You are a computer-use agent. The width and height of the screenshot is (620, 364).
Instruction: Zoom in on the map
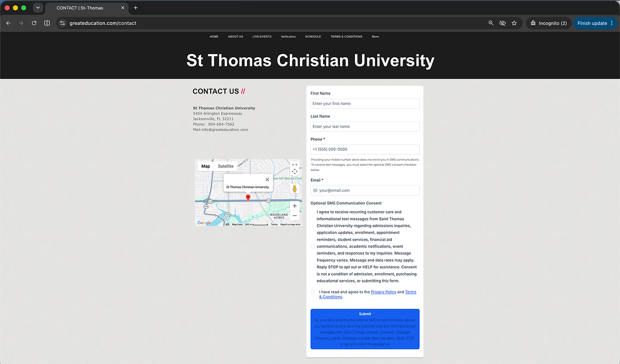295,206
